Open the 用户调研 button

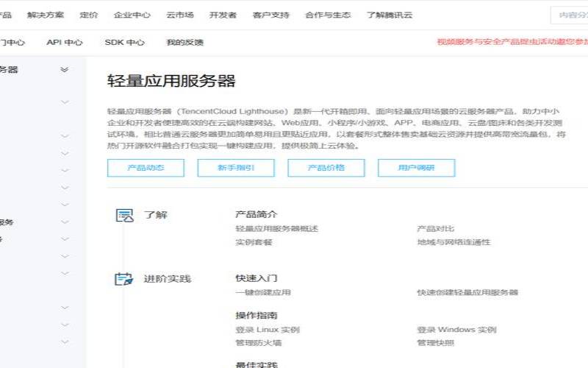(416, 168)
